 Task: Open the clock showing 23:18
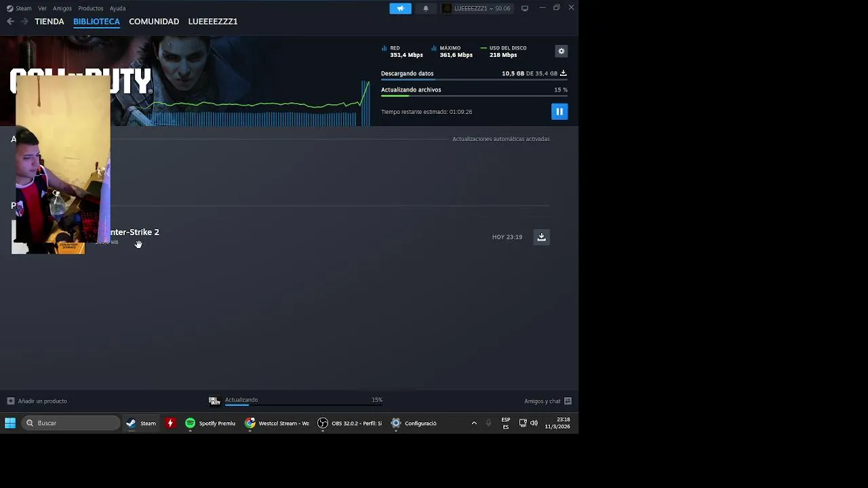coord(557,423)
